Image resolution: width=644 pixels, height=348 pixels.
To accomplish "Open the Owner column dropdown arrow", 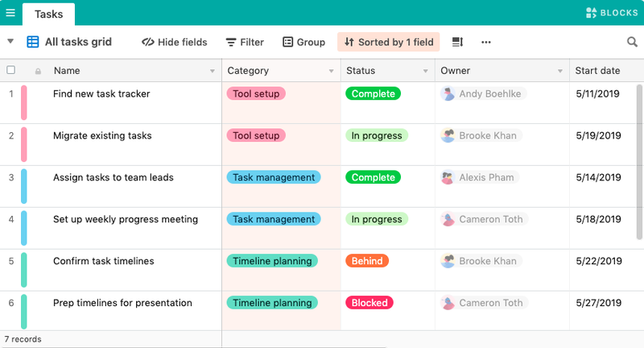I will [x=559, y=71].
